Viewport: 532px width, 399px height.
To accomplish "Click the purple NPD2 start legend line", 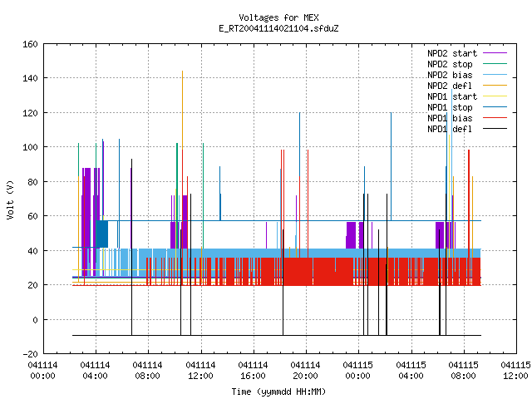I will 495,53.
